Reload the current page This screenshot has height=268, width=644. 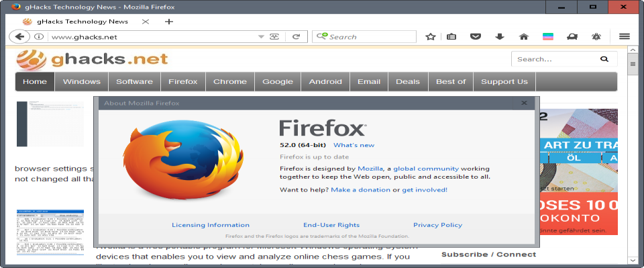pyautogui.click(x=296, y=36)
